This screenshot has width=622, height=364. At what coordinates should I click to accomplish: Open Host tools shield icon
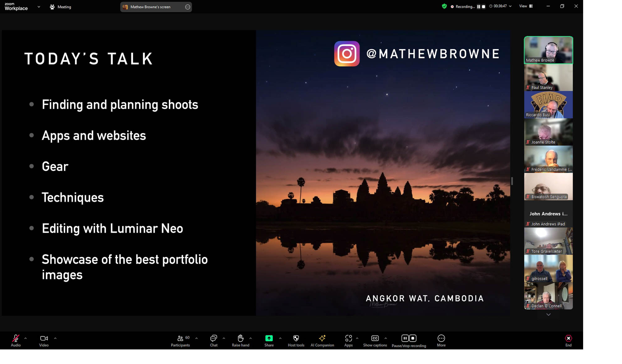(296, 340)
